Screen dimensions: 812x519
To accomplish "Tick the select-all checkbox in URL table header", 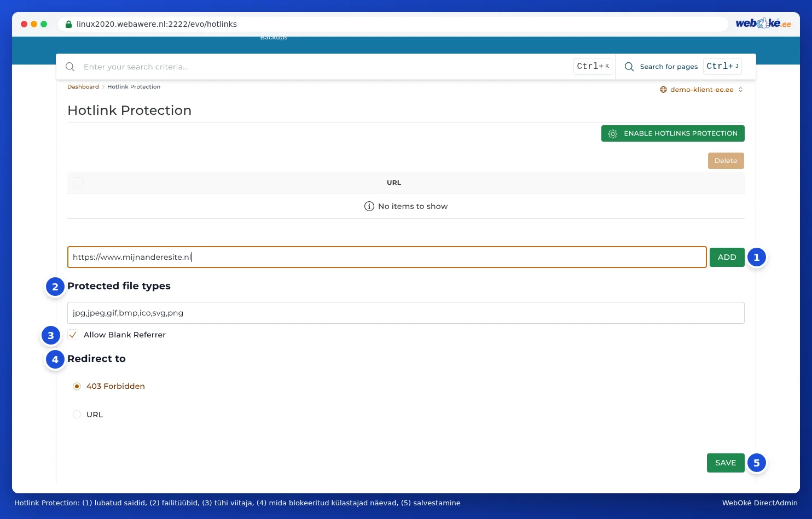I will [x=78, y=183].
